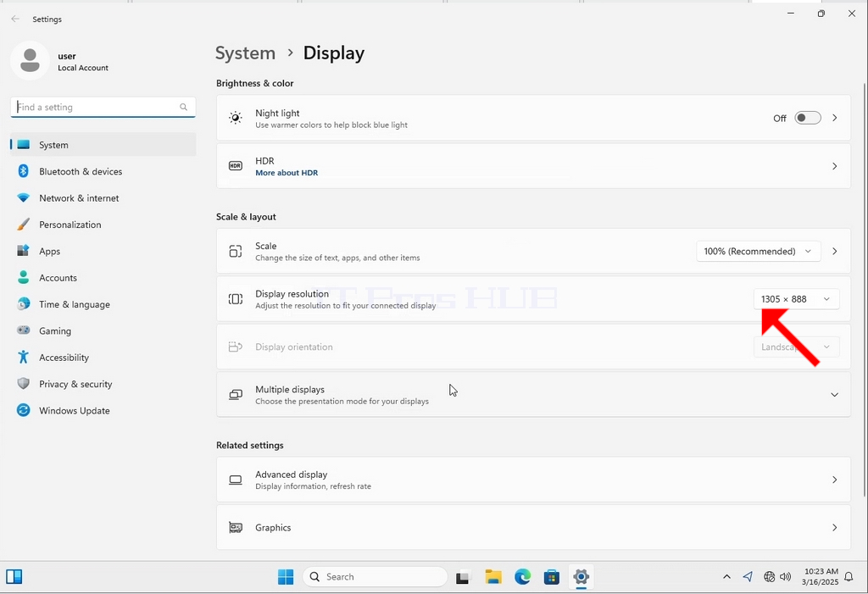Click the Bluetooth icon in sidebar
Viewport: 868px width, 594px height.
(23, 171)
